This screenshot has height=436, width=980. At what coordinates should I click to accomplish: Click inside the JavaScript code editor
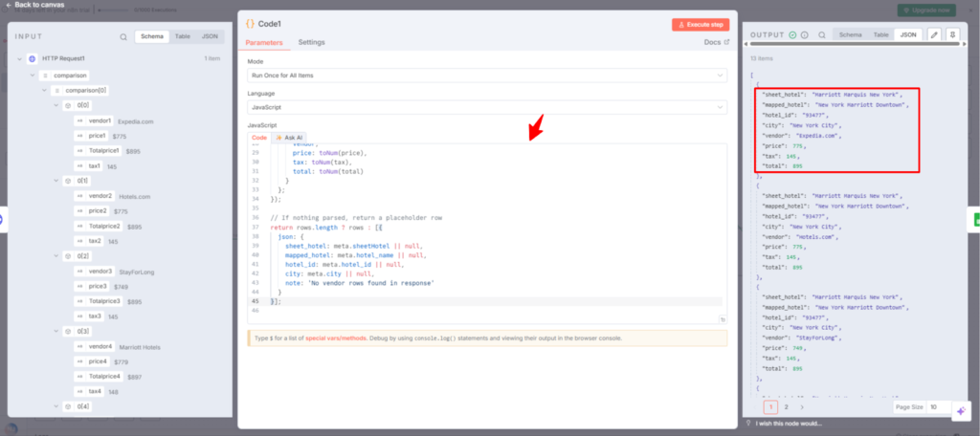pos(487,233)
